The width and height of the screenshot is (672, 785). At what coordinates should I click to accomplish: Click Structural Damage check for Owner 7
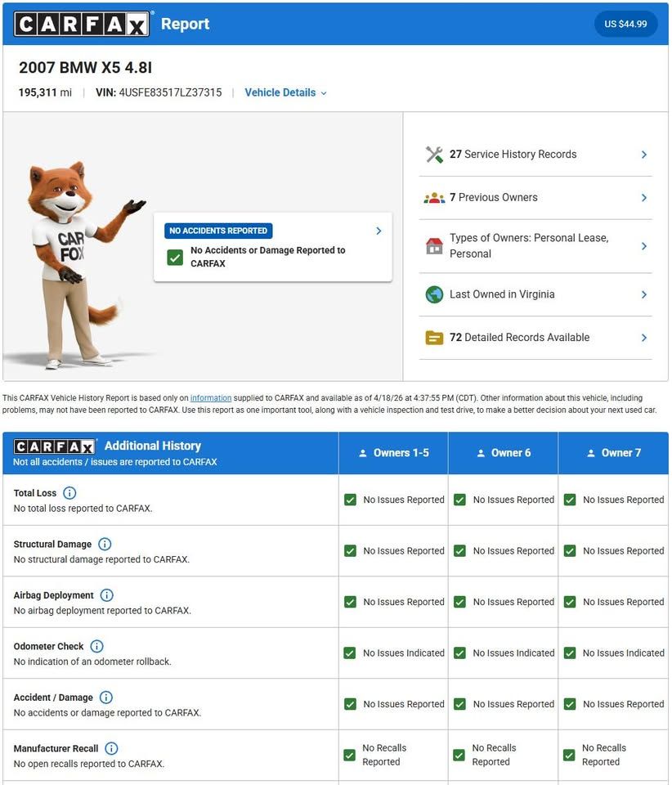(x=570, y=550)
